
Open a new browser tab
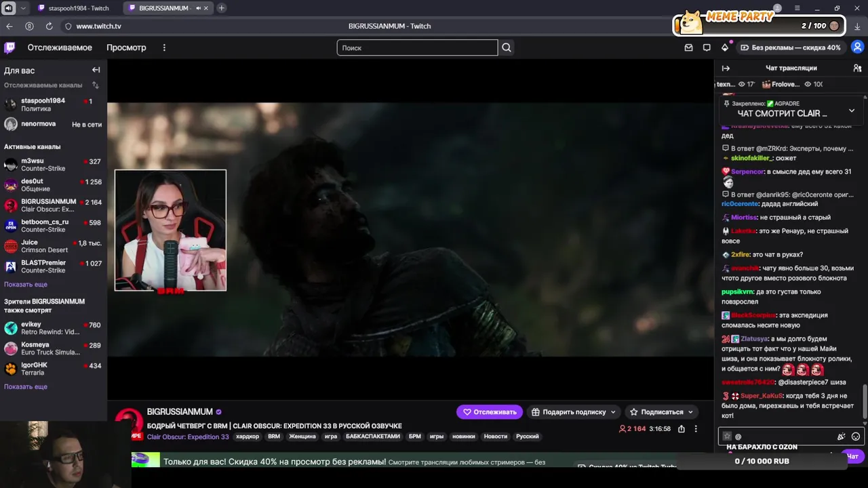coord(221,8)
